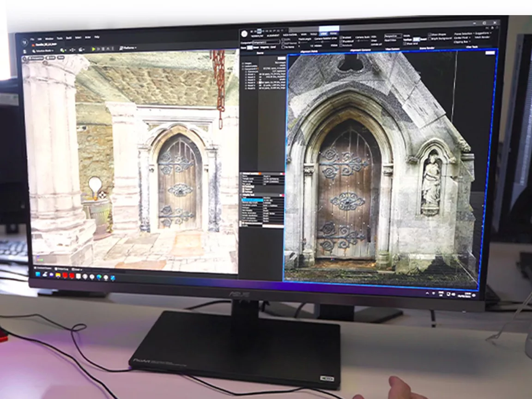Open the Perspective dropdown in RealityCapture ribbon

393,36
